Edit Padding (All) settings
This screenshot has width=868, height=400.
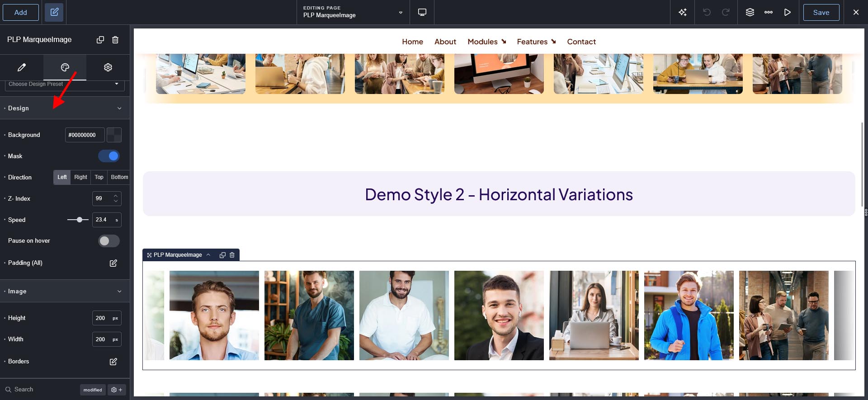click(x=113, y=263)
